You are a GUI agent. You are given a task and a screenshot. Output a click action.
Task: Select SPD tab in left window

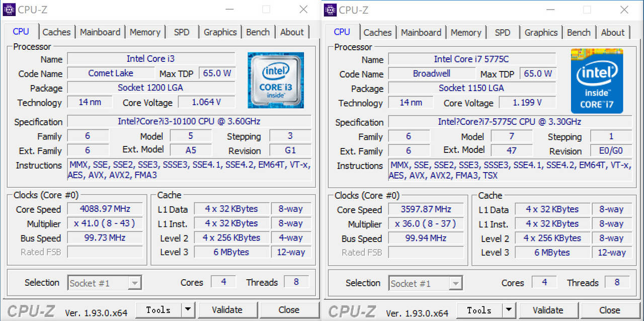182,32
